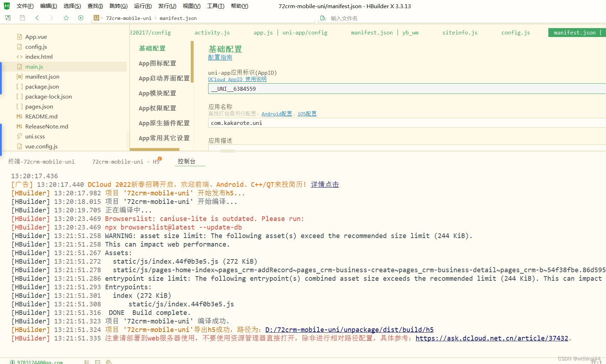Open the ask.dcloud.net.cn article link
The height and width of the screenshot is (364, 606).
point(492,338)
